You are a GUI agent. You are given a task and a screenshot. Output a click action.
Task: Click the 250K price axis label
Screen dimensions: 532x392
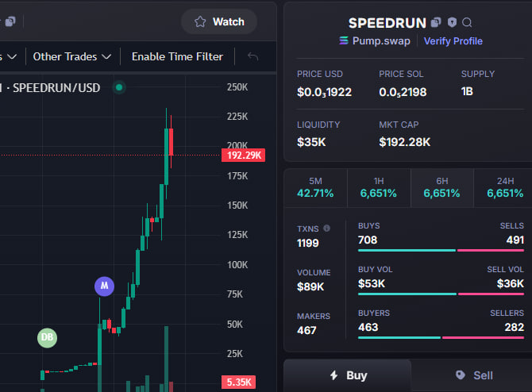[x=237, y=87]
